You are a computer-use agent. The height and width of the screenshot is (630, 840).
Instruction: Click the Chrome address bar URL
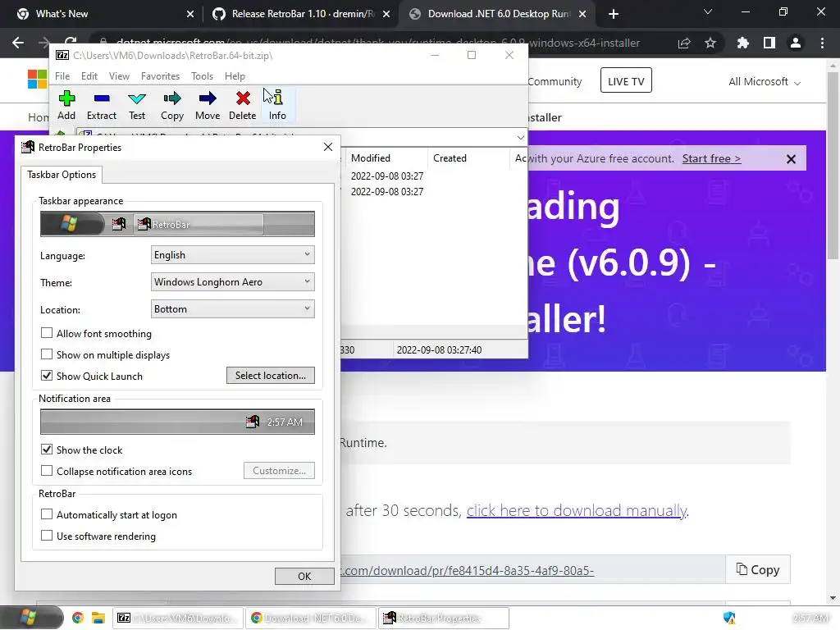point(377,43)
